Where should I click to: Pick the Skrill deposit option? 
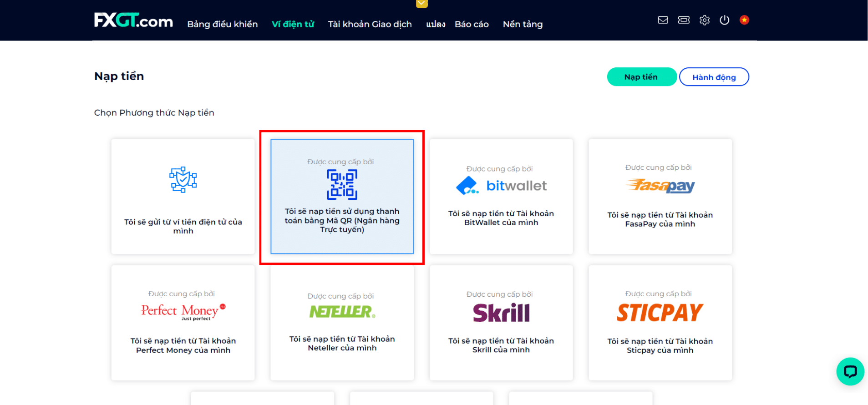[501, 323]
